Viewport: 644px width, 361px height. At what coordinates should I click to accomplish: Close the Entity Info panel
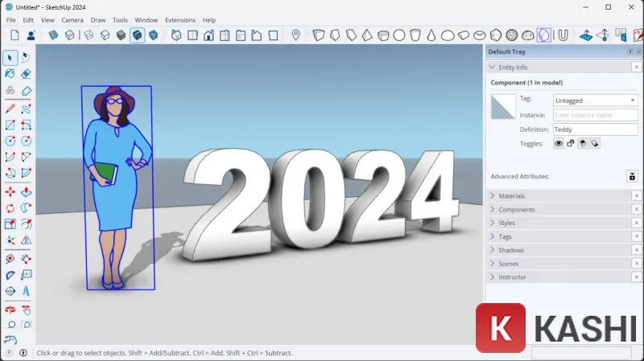(636, 68)
